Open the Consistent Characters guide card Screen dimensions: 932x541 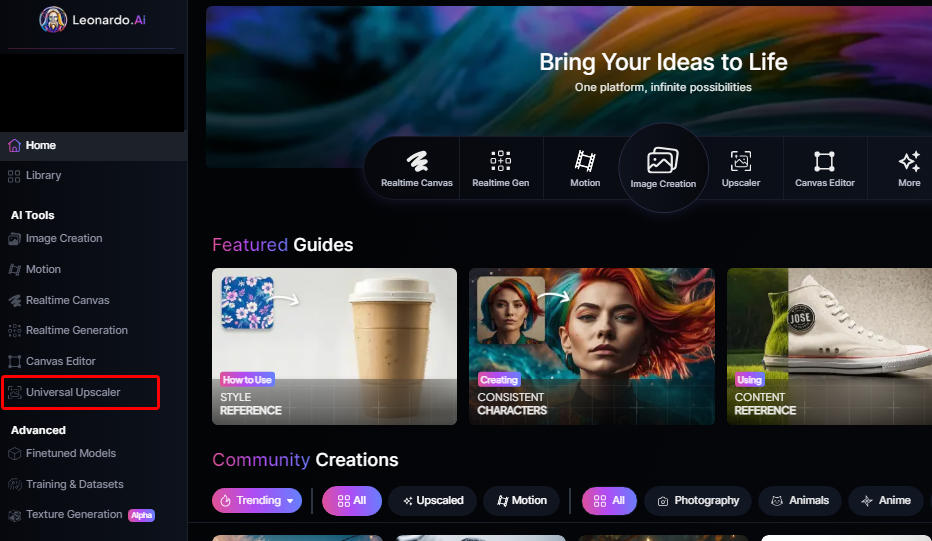592,347
